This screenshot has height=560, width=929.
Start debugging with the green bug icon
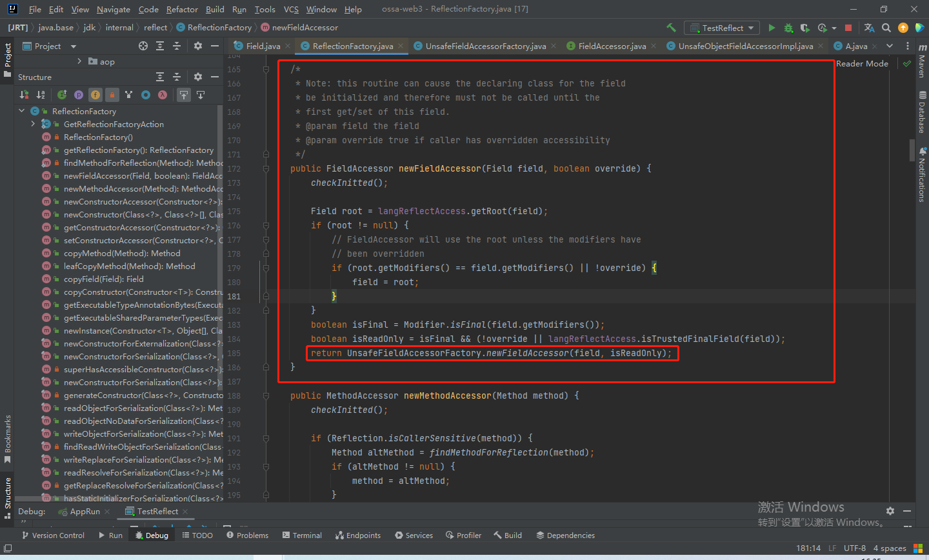[x=788, y=28]
